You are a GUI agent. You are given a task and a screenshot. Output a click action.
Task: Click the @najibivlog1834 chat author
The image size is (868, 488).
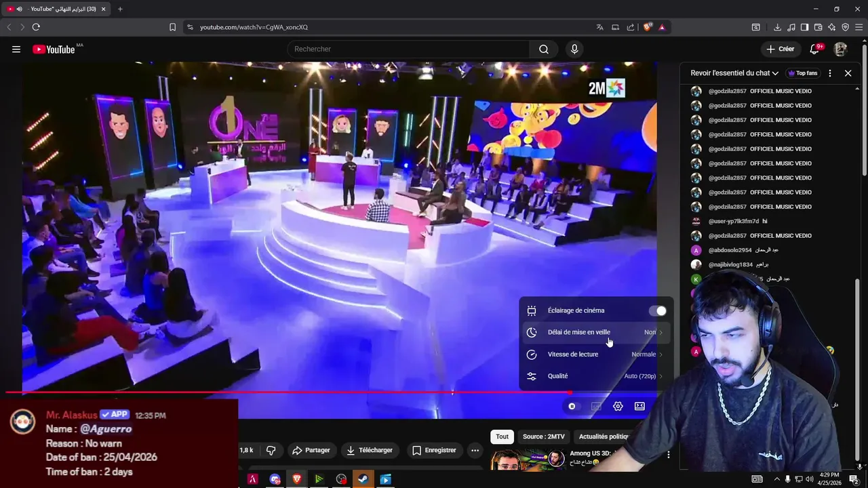[730, 264]
